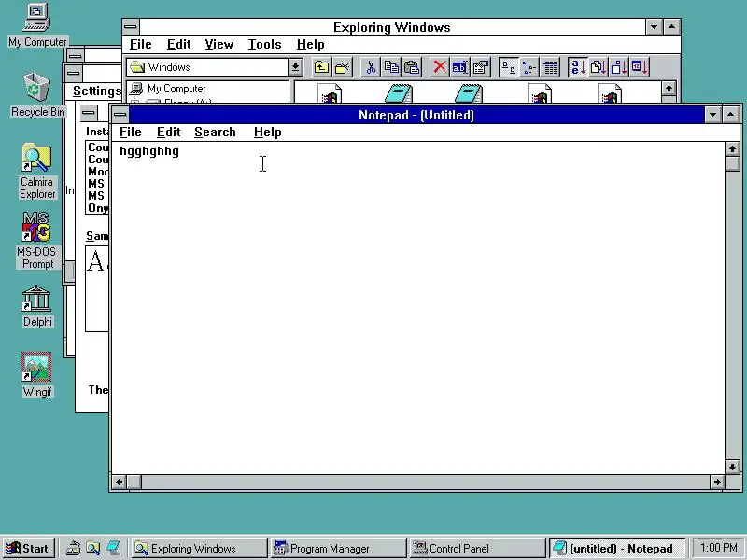747x560 pixels.
Task: Open the Notepad File menu
Action: pyautogui.click(x=131, y=132)
